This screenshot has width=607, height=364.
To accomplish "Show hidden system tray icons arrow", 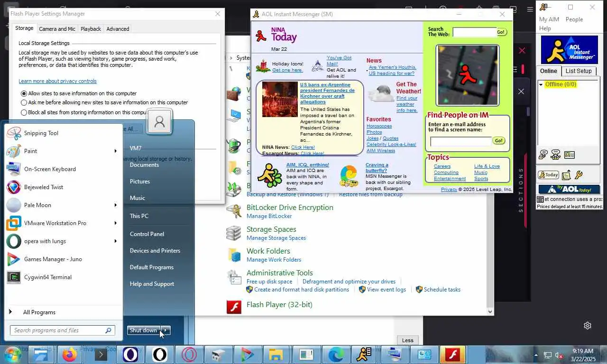I will pos(536,355).
